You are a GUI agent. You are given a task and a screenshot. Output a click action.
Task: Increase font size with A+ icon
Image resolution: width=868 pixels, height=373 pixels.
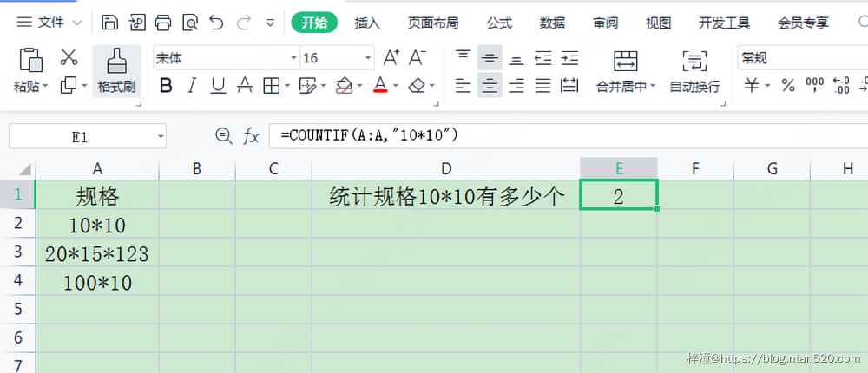[x=392, y=57]
